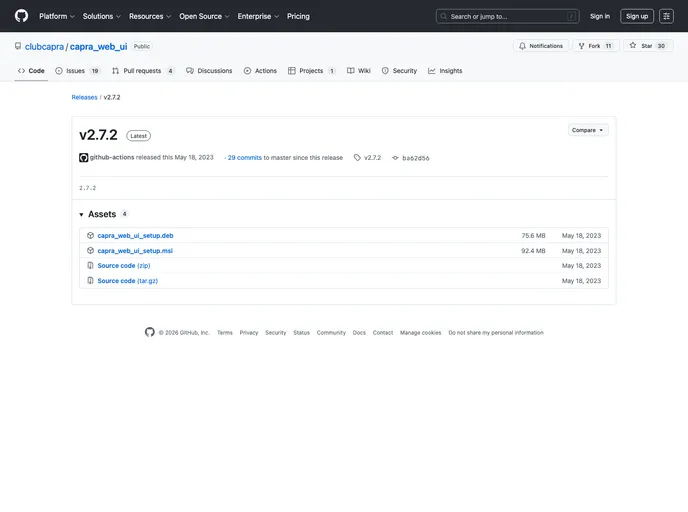
Task: Click the Sign up button
Action: (637, 16)
